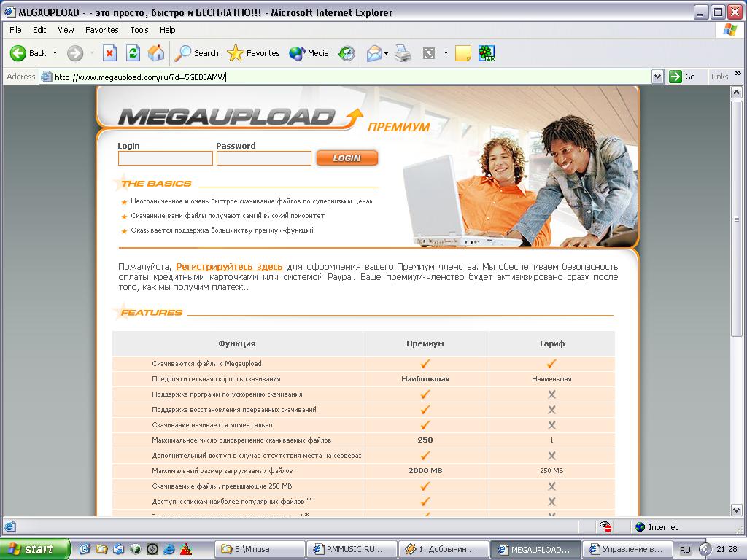Open E:\Minusa folder from taskbar

pos(260,549)
